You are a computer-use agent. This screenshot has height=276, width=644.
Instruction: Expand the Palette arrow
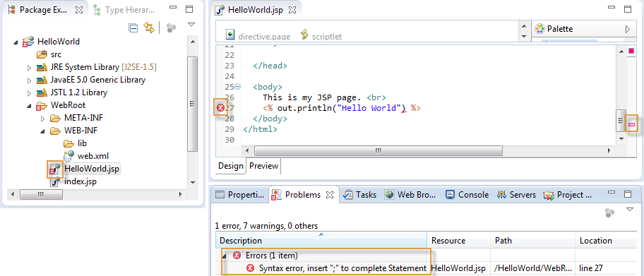(627, 29)
